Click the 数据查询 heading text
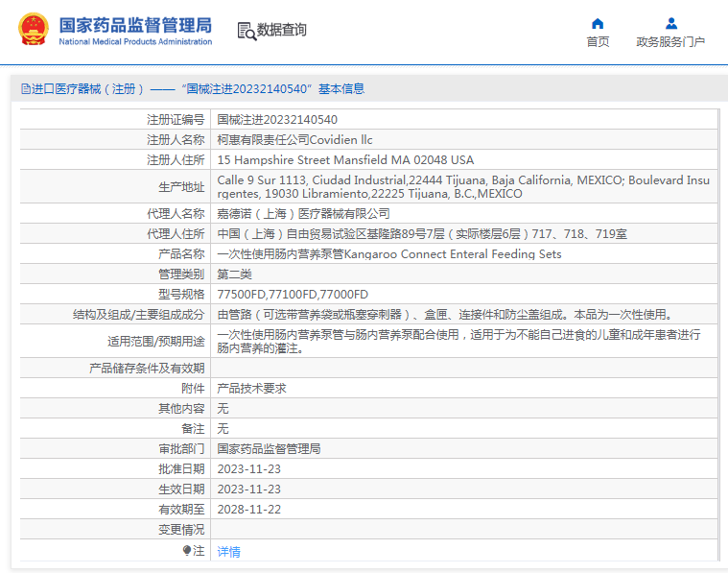The height and width of the screenshot is (573, 728). click(281, 30)
